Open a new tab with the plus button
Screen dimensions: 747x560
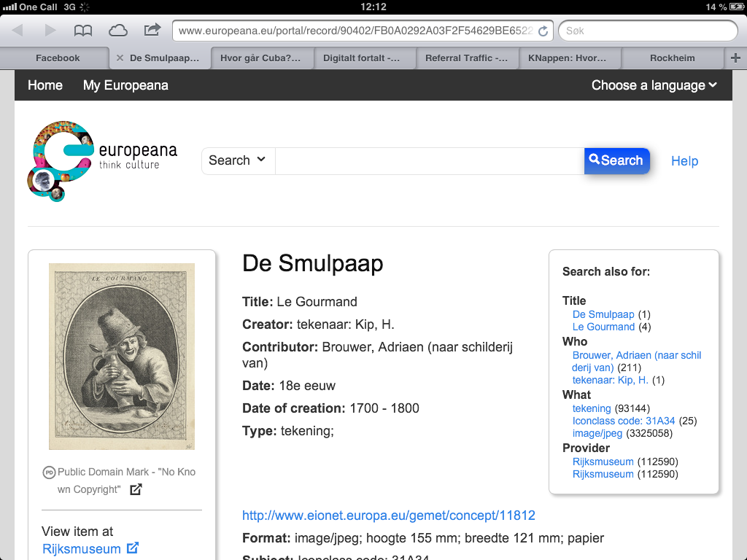[x=735, y=58]
